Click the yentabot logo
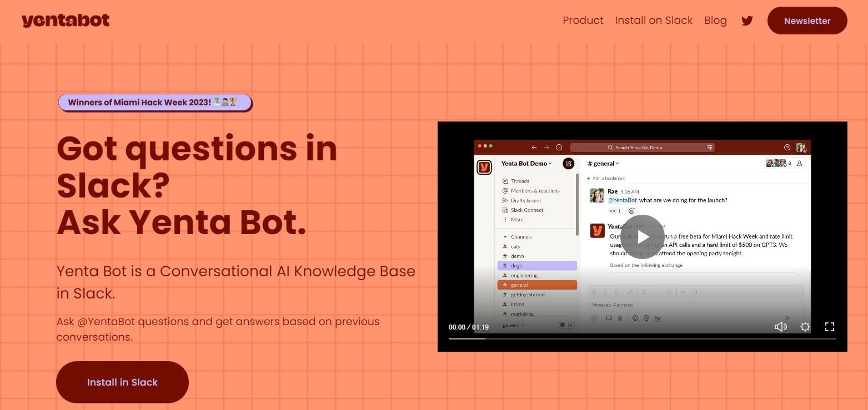868x410 pixels. [66, 21]
